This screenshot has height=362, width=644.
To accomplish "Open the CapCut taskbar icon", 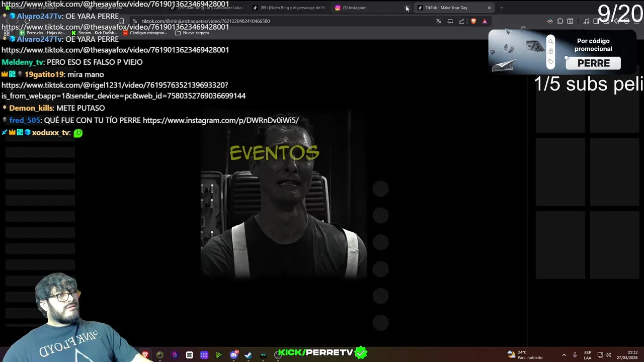I will point(189,355).
